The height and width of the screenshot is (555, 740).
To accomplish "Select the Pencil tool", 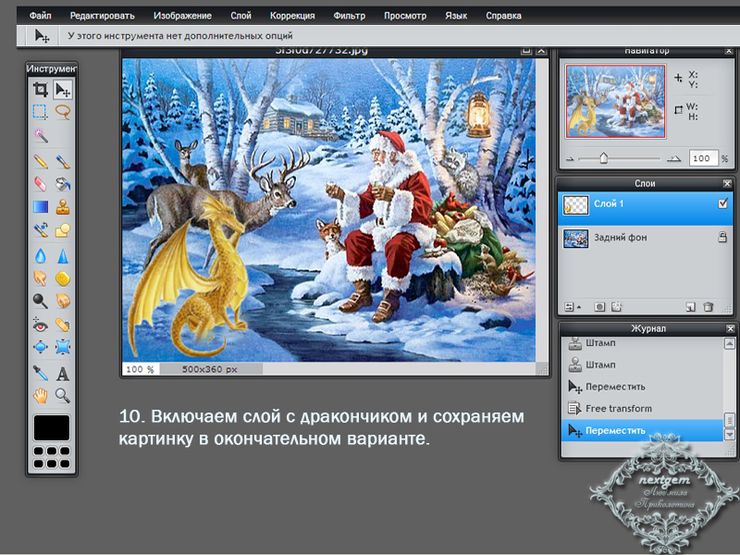I will point(40,161).
